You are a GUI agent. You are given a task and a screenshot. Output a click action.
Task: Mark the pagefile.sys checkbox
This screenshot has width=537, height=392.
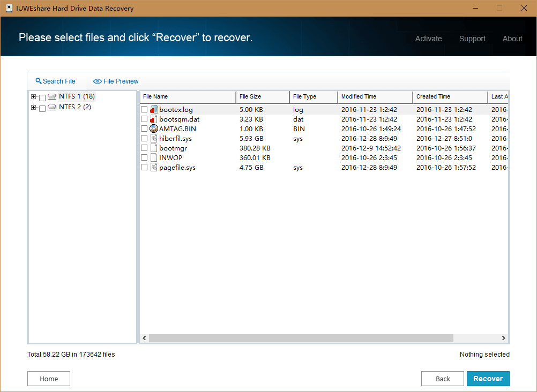[x=144, y=168]
